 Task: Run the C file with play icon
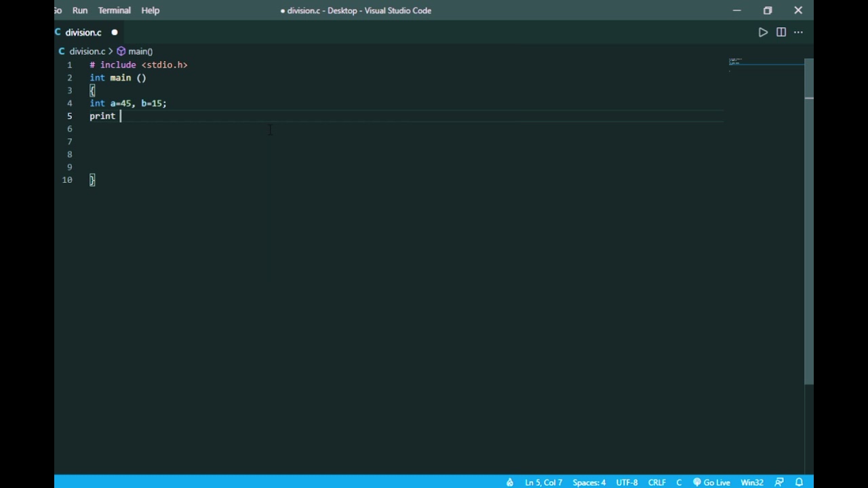pos(763,33)
